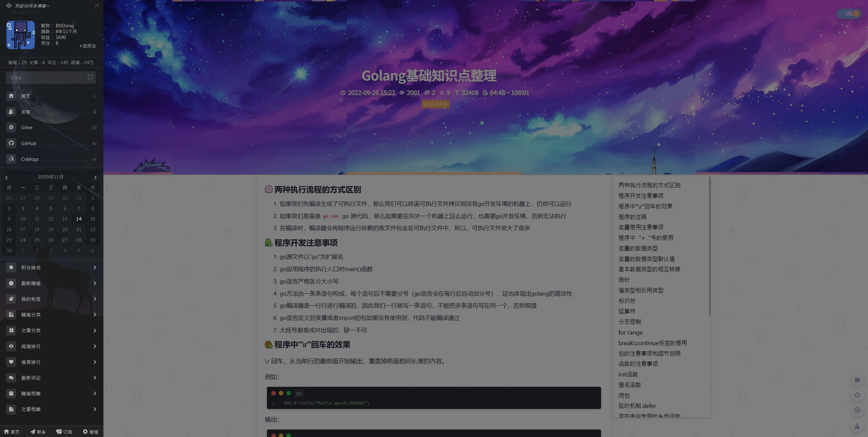Toggle the day/night theme switch

coord(849,14)
